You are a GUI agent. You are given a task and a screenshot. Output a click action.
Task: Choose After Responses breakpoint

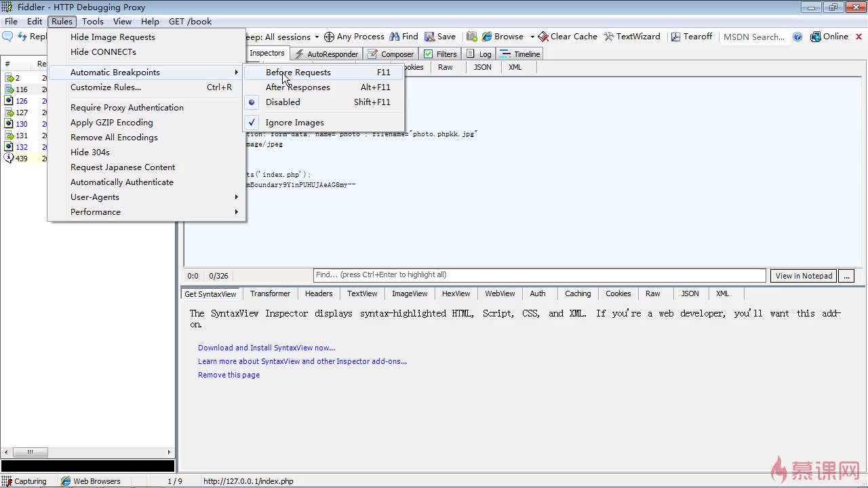(324, 87)
